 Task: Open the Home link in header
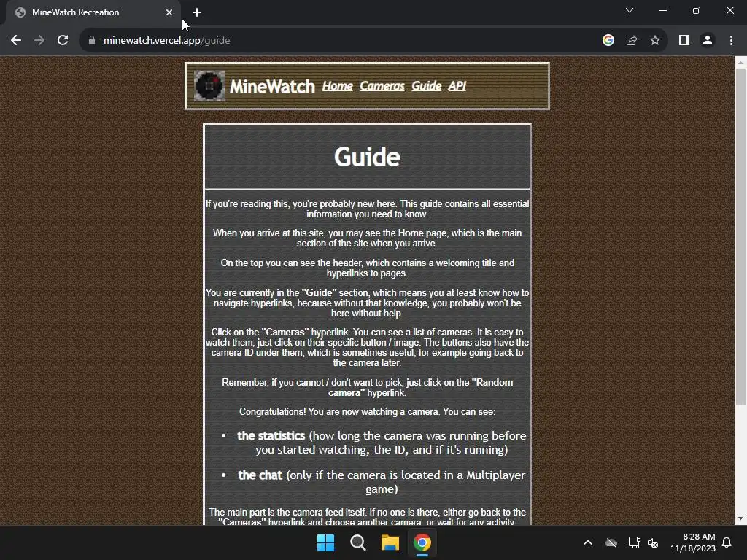(x=337, y=86)
